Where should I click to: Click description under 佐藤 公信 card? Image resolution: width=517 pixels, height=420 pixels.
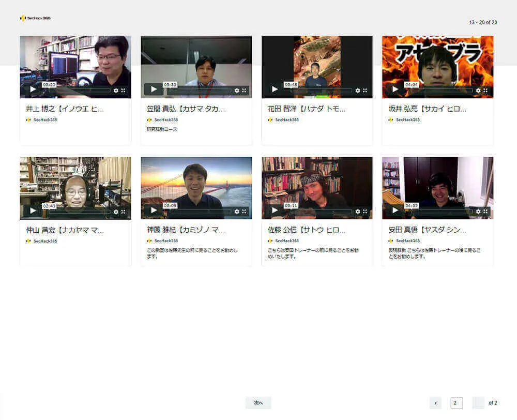click(313, 253)
